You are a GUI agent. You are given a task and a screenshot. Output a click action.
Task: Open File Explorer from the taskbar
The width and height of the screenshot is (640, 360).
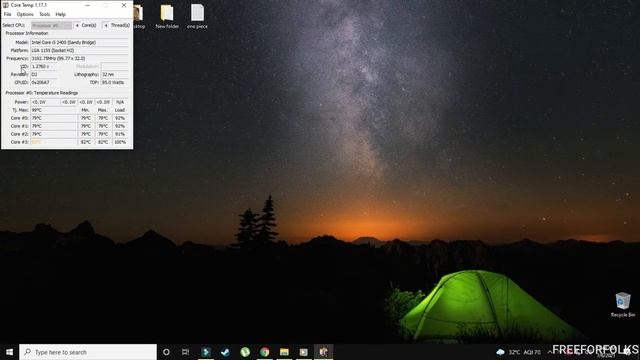pyautogui.click(x=284, y=352)
